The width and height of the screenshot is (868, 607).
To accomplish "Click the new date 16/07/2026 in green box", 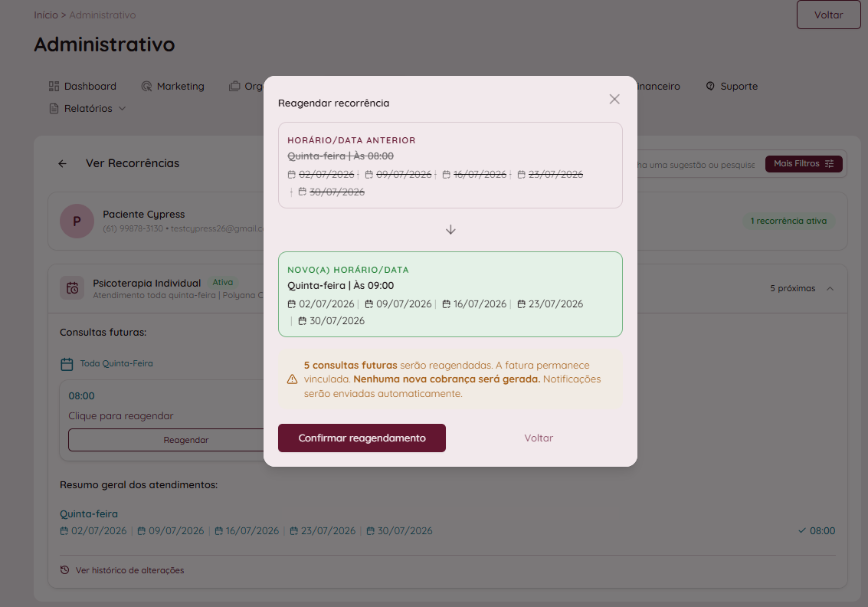I will pyautogui.click(x=480, y=304).
